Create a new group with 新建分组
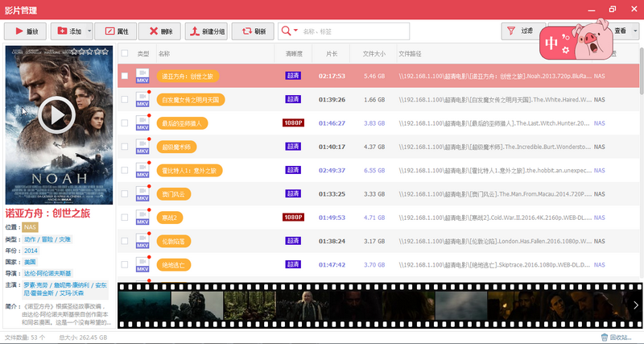Viewport: 644px width, 344px height. click(x=206, y=31)
